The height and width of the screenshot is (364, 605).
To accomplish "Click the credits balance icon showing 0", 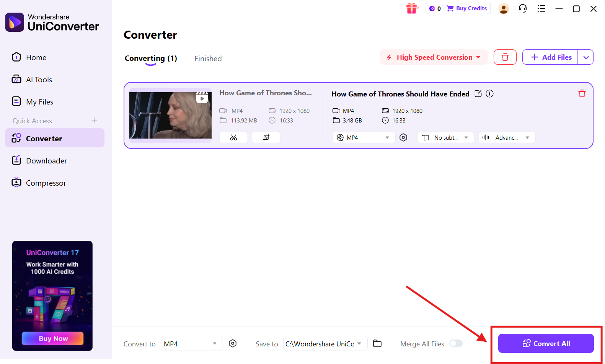I will click(x=435, y=8).
